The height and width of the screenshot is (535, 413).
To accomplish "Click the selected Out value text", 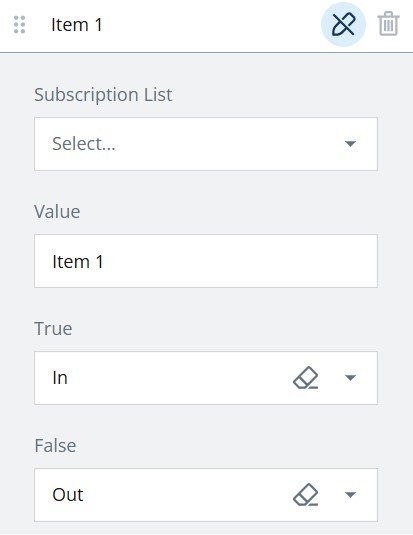I will coord(68,495).
